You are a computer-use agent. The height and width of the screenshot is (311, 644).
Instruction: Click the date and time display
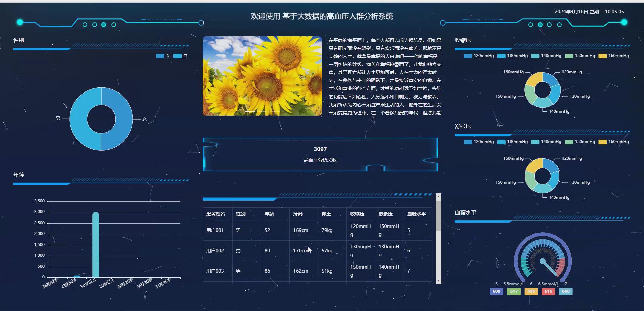click(x=589, y=11)
